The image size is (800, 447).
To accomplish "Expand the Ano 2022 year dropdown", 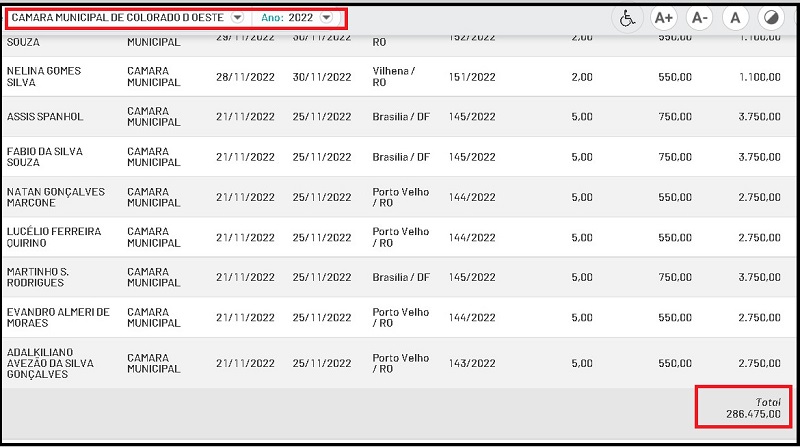I will pyautogui.click(x=326, y=18).
